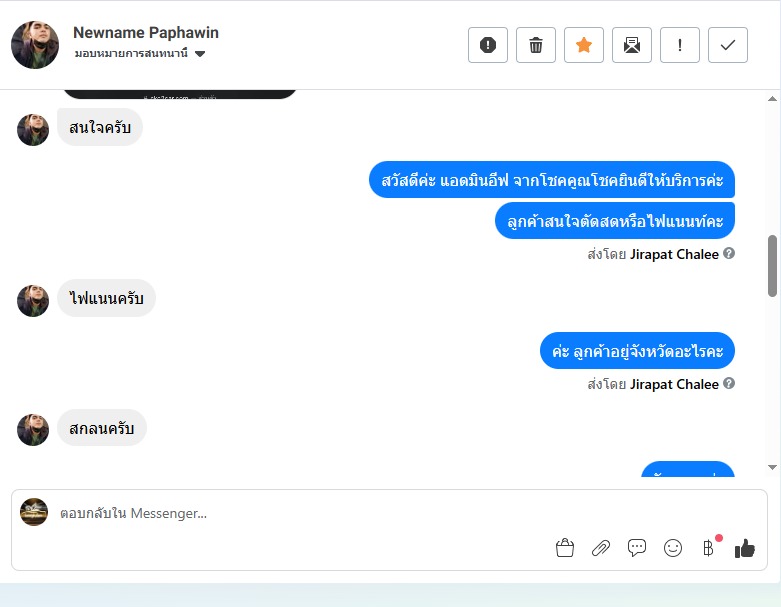The height and width of the screenshot is (607, 781).
Task: Delete conversation using trash can icon
Action: [x=535, y=45]
